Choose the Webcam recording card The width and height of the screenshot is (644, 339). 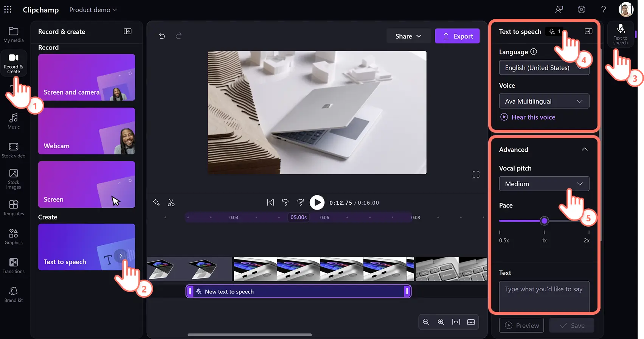(x=87, y=131)
